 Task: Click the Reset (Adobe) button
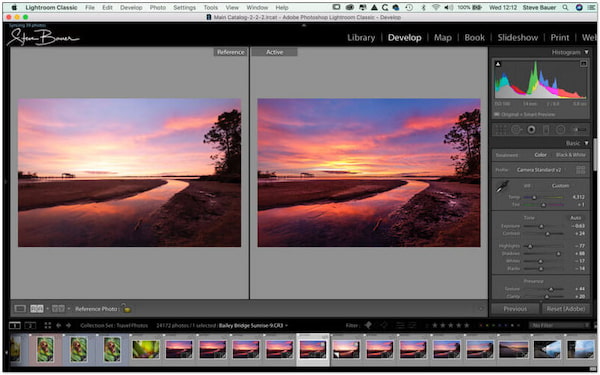click(x=566, y=309)
